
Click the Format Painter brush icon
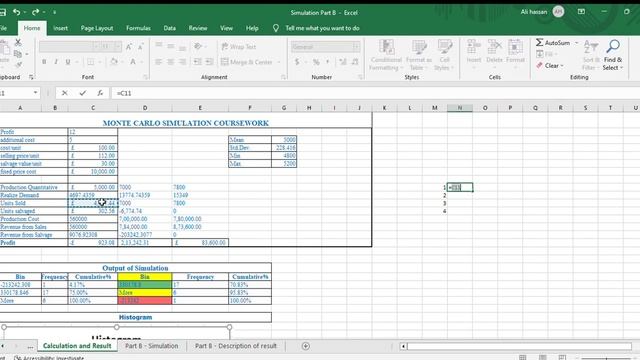tap(18, 64)
